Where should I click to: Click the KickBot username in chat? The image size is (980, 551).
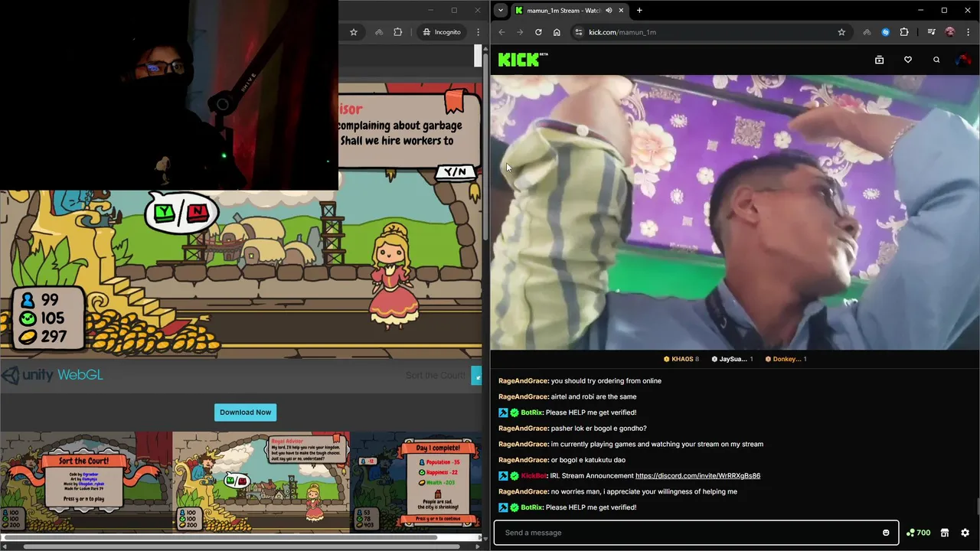534,476
